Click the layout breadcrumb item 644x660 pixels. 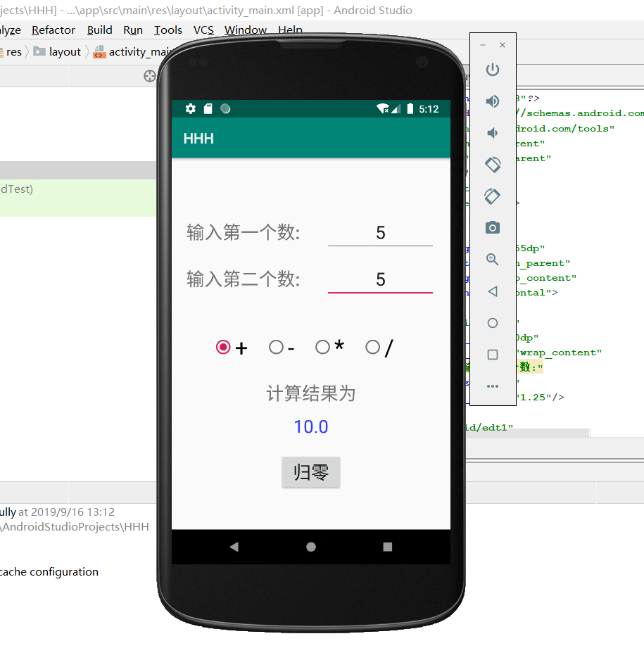[65, 52]
